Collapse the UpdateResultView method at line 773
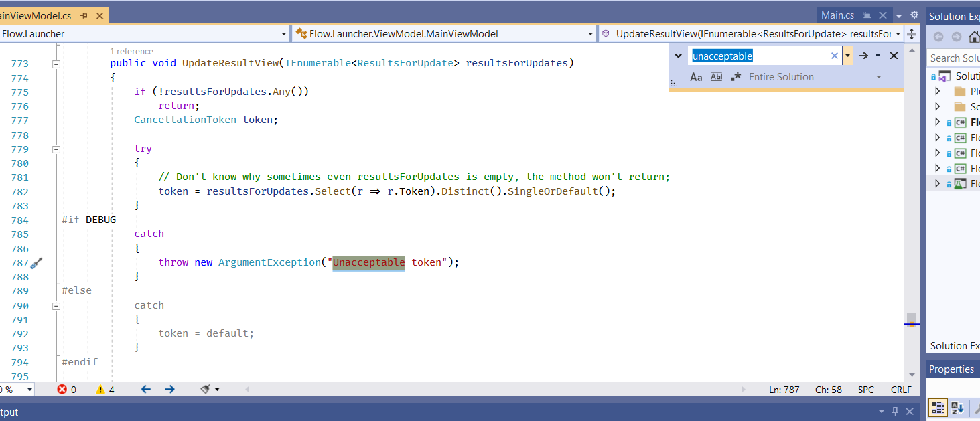This screenshot has width=980, height=421. click(56, 64)
